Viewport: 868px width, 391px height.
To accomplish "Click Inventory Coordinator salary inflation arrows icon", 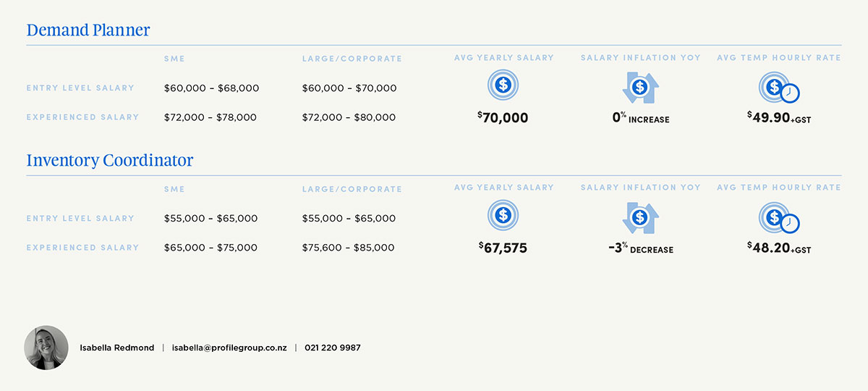I will [639, 217].
